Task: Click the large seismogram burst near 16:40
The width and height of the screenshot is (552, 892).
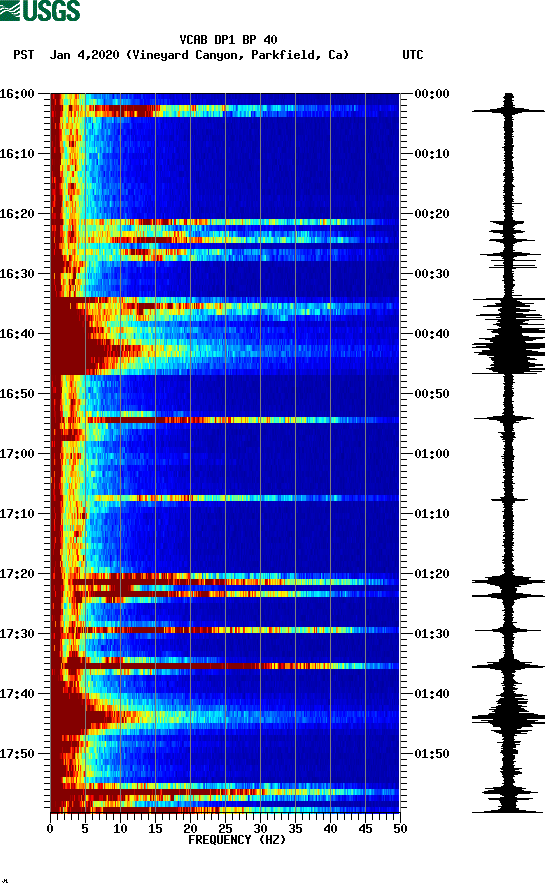Action: [x=508, y=337]
